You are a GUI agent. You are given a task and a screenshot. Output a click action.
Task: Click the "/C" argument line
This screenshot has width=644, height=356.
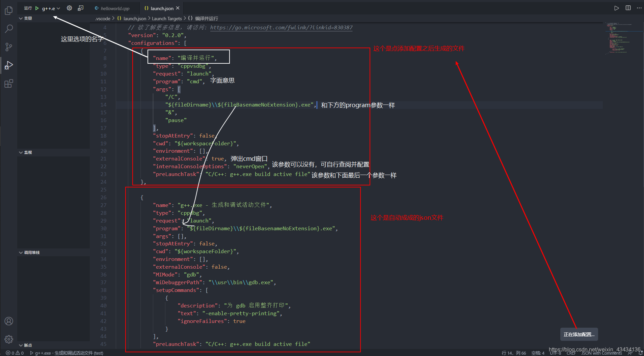tap(172, 97)
